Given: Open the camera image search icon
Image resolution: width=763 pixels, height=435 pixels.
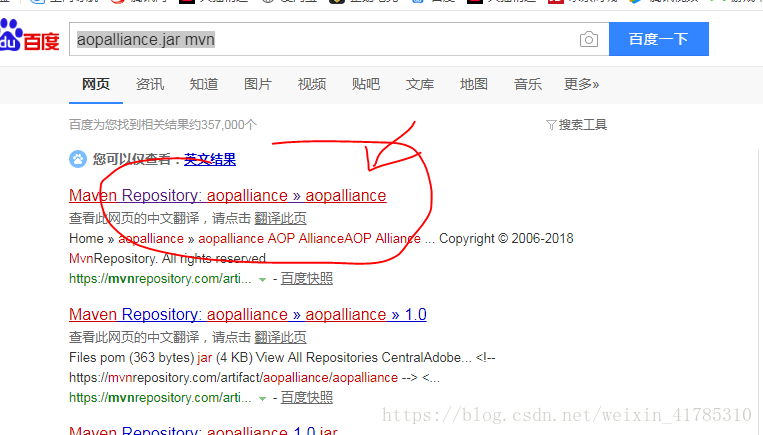Looking at the screenshot, I should coord(589,39).
